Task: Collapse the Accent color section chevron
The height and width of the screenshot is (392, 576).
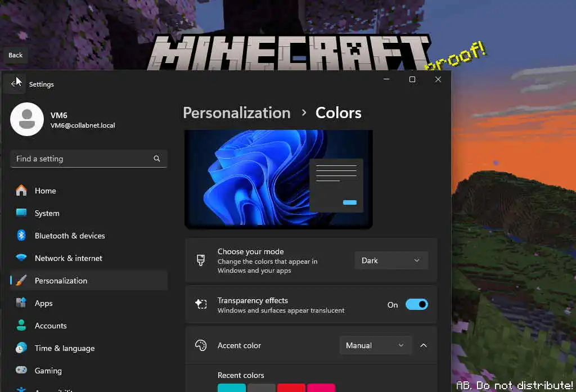Action: (424, 345)
